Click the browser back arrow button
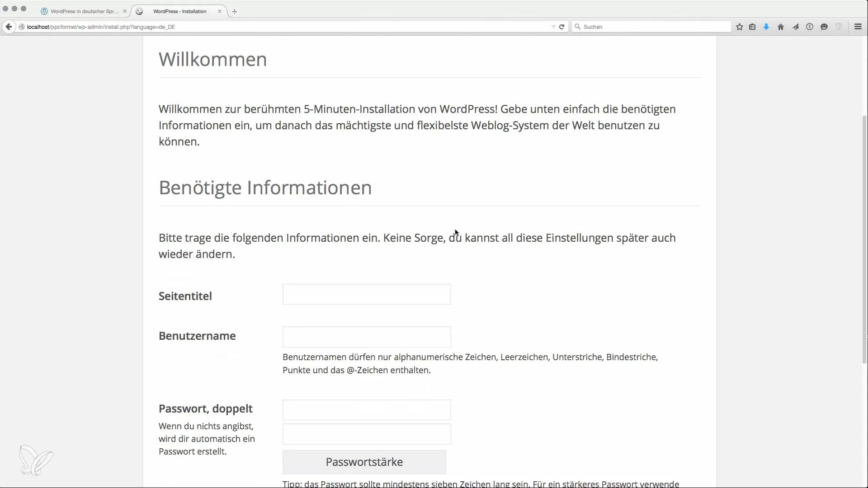Image resolution: width=868 pixels, height=488 pixels. (x=9, y=27)
